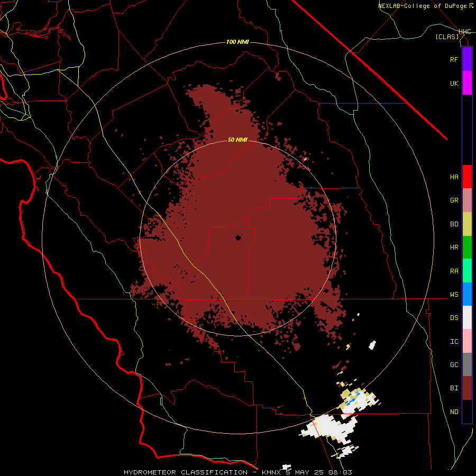Click the GC legend label
The width and height of the screenshot is (476, 476).
pos(454,364)
